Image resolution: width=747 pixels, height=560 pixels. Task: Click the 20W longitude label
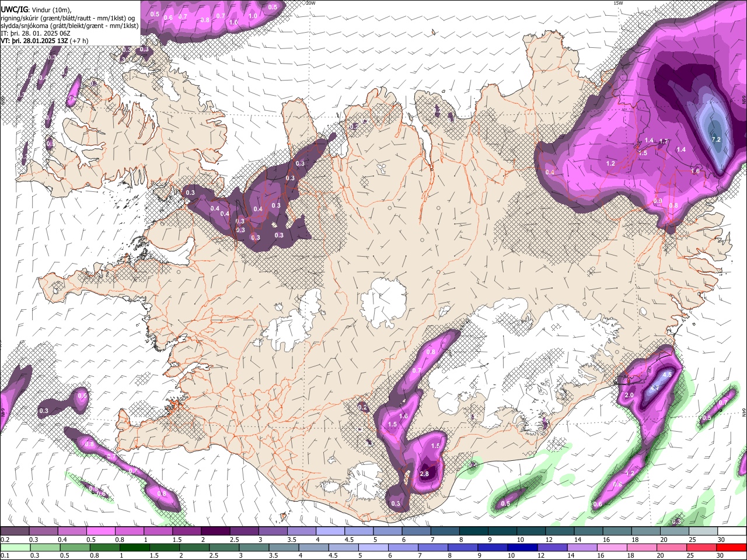pos(311,3)
